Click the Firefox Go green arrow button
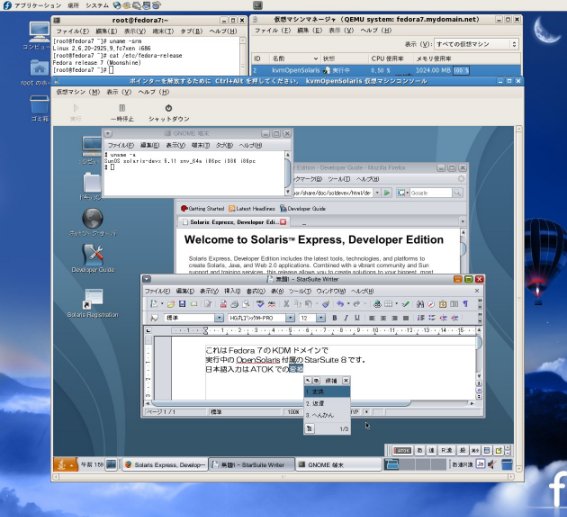The height and width of the screenshot is (517, 567). [x=387, y=193]
